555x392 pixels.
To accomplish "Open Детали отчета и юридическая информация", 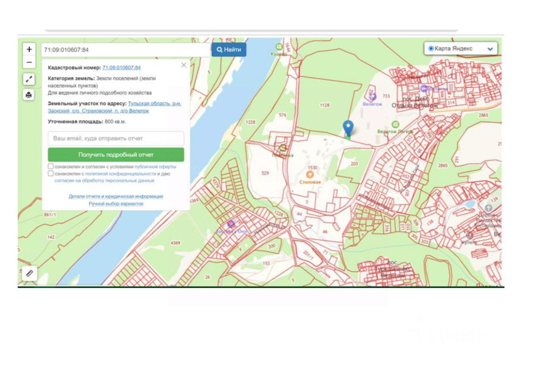I will pyautogui.click(x=116, y=196).
